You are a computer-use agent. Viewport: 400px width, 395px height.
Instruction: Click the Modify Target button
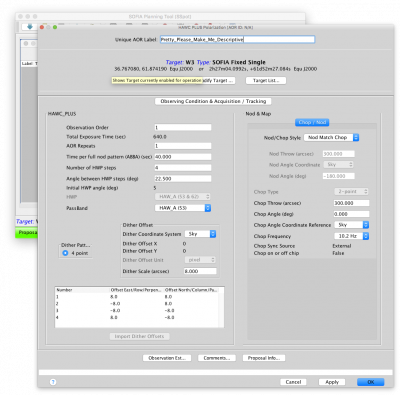click(x=218, y=80)
